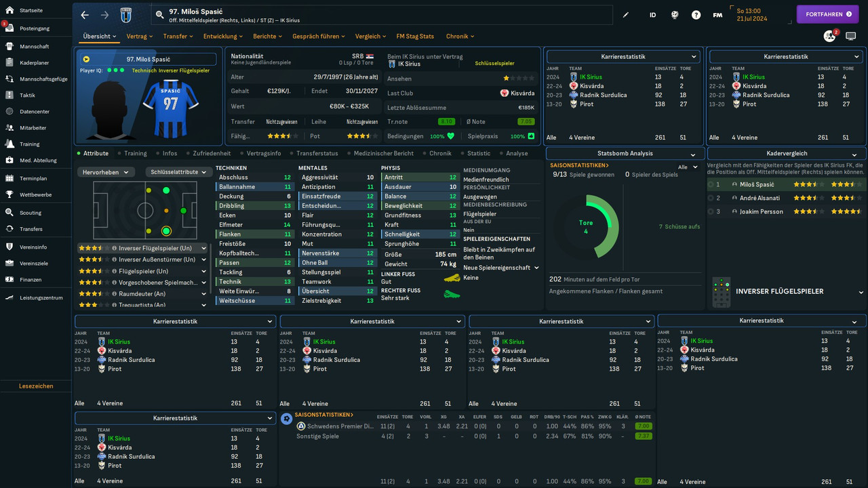This screenshot has height=488, width=868.
Task: Open the Übersicht menu
Action: tap(99, 37)
